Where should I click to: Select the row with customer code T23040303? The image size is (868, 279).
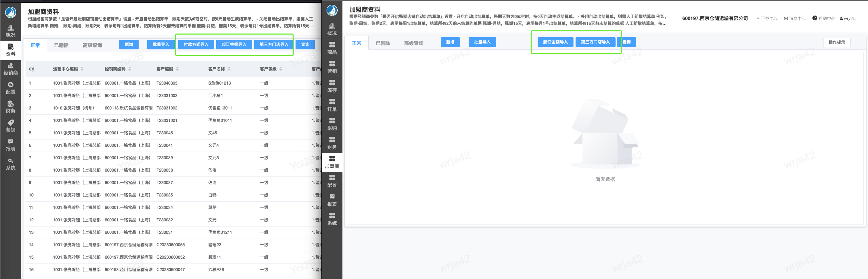coord(167,83)
